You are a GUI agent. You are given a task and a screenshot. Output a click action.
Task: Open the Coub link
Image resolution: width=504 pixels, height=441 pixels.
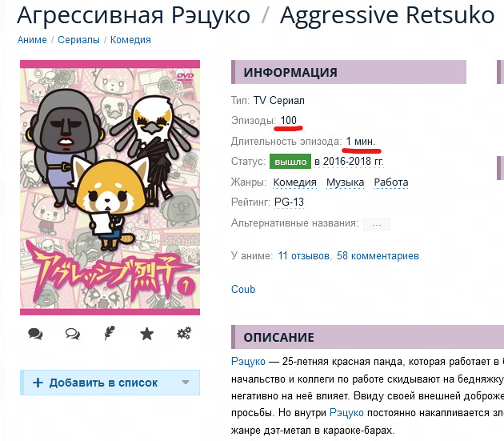243,290
